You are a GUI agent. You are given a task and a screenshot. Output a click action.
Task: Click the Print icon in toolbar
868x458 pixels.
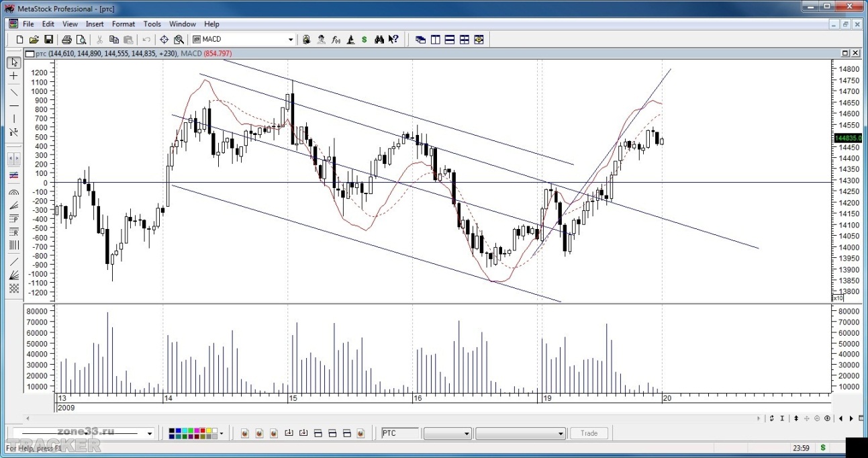tap(67, 40)
